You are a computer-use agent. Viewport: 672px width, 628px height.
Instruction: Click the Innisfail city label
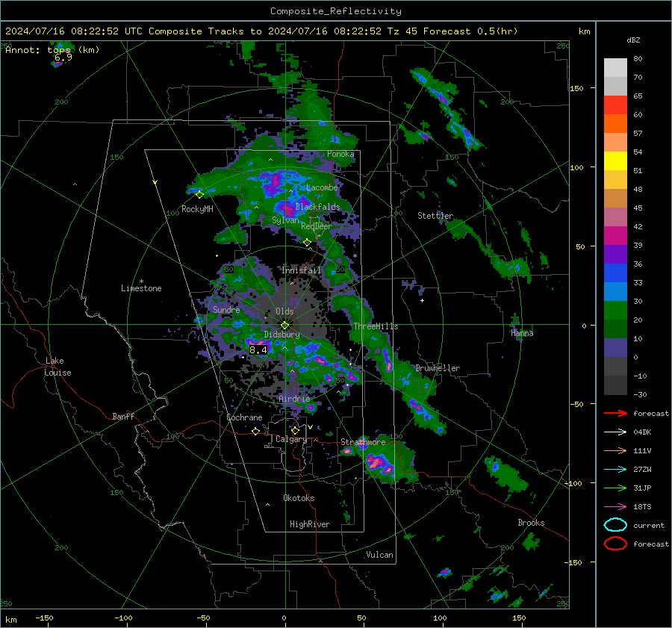coord(301,270)
